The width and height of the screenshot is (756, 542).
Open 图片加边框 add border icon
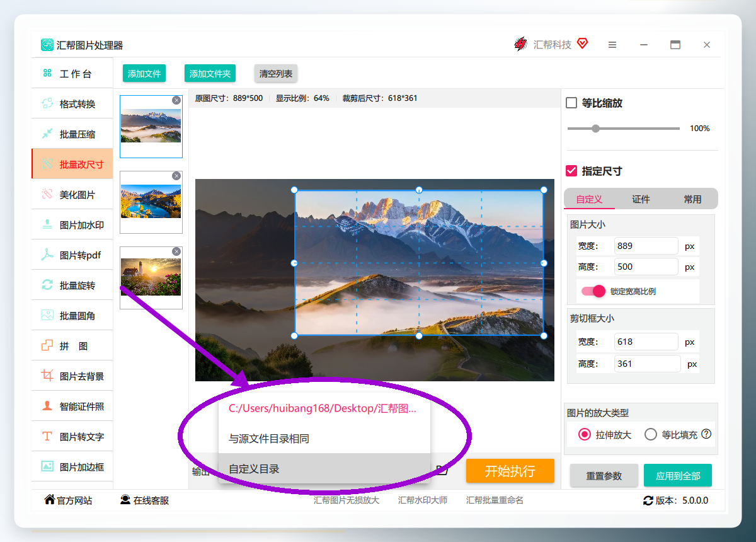click(47, 466)
